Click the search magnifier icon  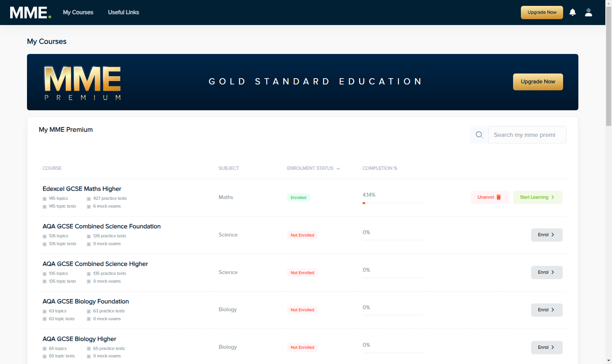pos(479,135)
